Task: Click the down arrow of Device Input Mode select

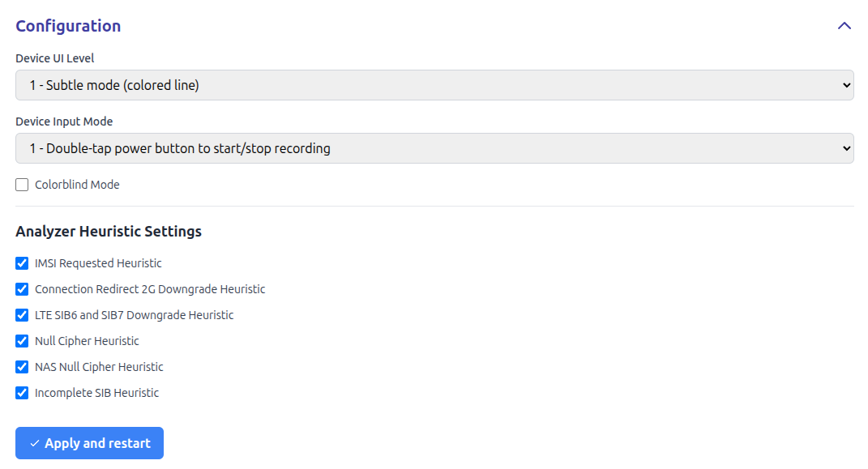Action: tap(846, 148)
